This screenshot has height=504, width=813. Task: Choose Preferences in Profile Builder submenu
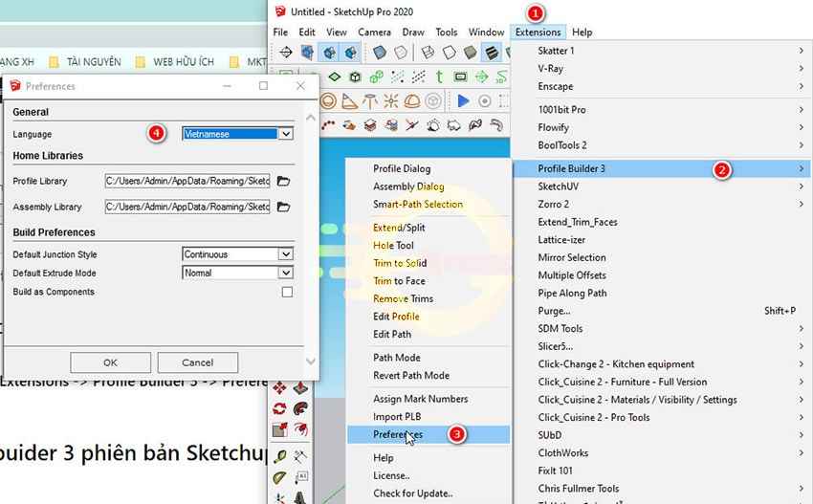(428, 434)
